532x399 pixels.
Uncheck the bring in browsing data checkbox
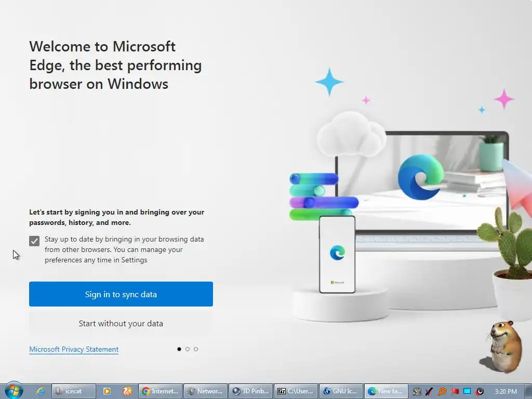34,241
